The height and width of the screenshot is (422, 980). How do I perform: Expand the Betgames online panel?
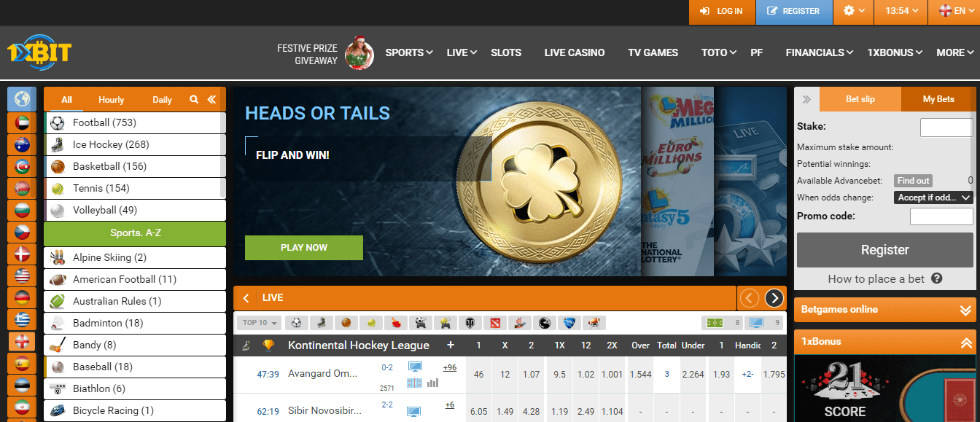[x=884, y=310]
